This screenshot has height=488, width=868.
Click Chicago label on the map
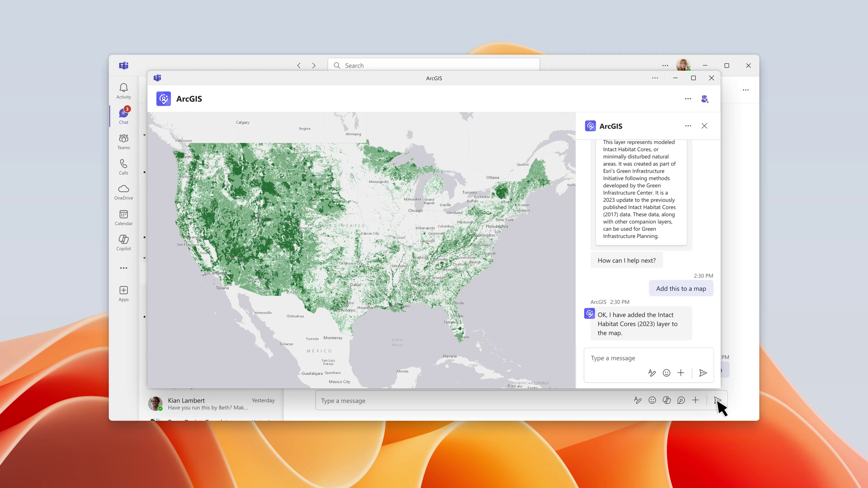point(415,211)
